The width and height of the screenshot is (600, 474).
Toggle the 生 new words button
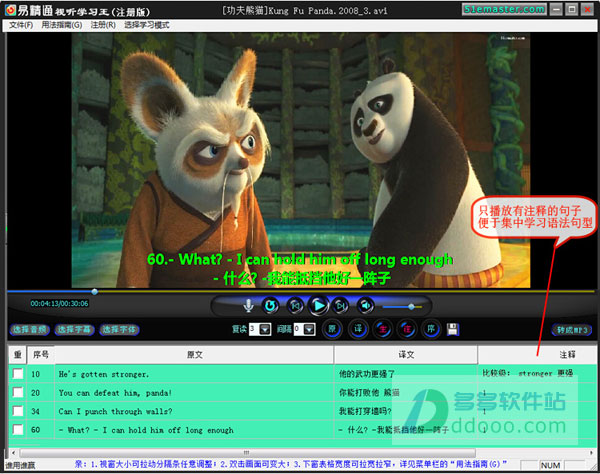point(382,329)
